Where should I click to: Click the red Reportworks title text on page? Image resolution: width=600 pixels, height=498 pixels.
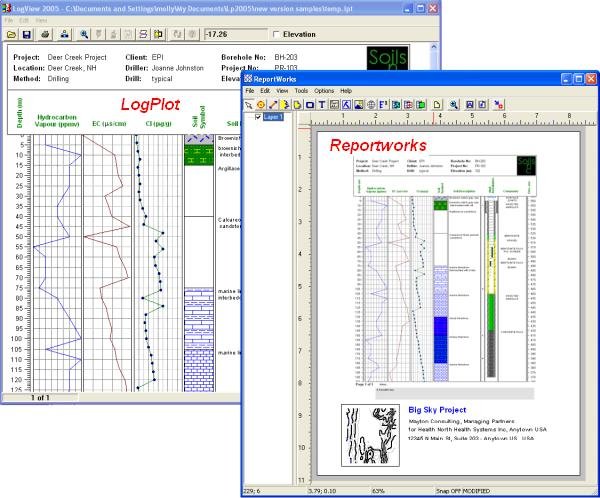[x=378, y=145]
